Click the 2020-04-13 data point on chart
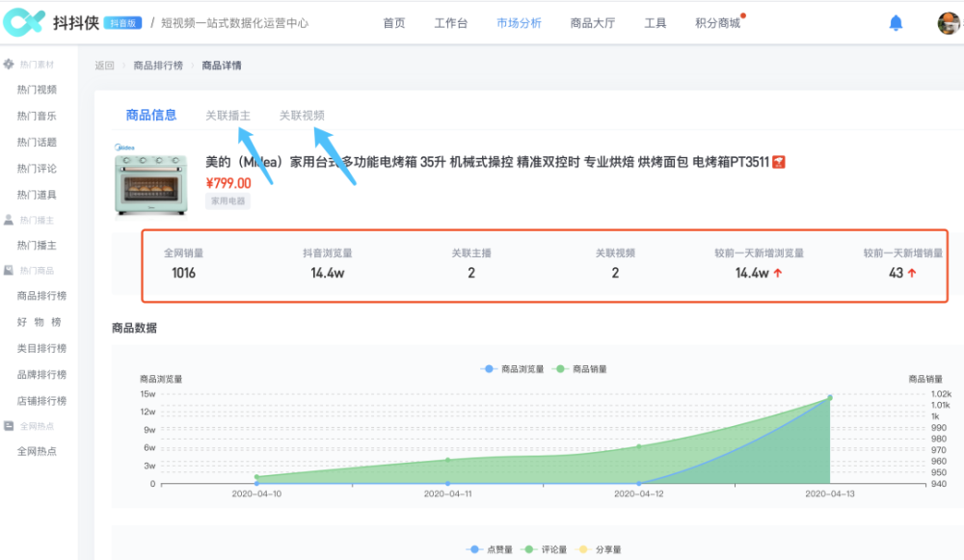Viewport: 964px width, 560px height. point(830,398)
